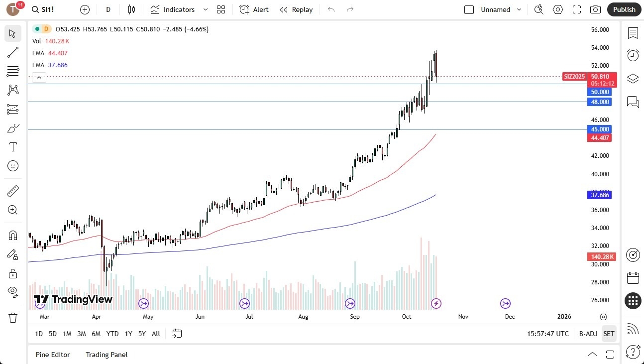644x364 pixels.
Task: Click the Publish button
Action: pos(624,9)
